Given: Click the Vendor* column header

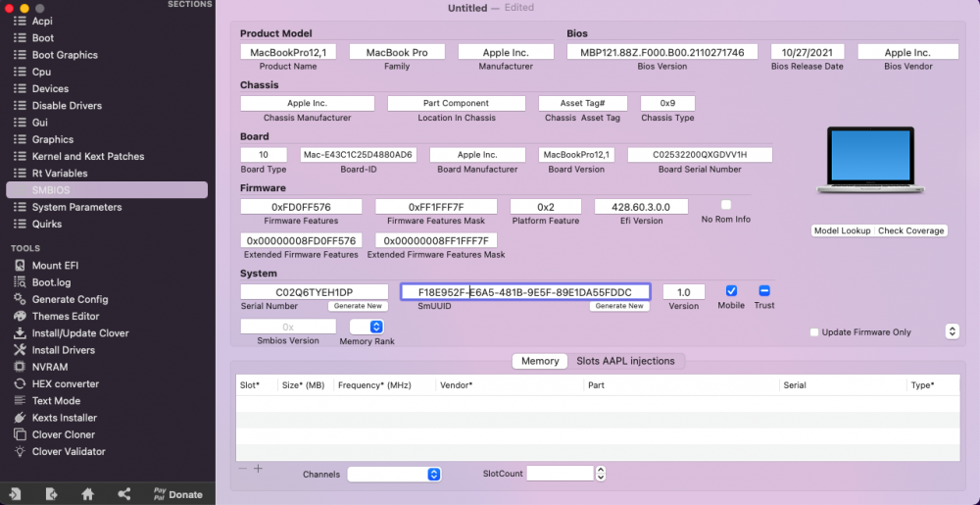Looking at the screenshot, I should click(510, 385).
